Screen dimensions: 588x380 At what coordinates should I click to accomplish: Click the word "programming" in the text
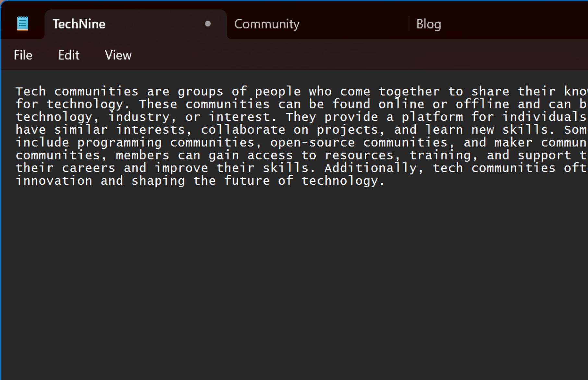coord(119,143)
